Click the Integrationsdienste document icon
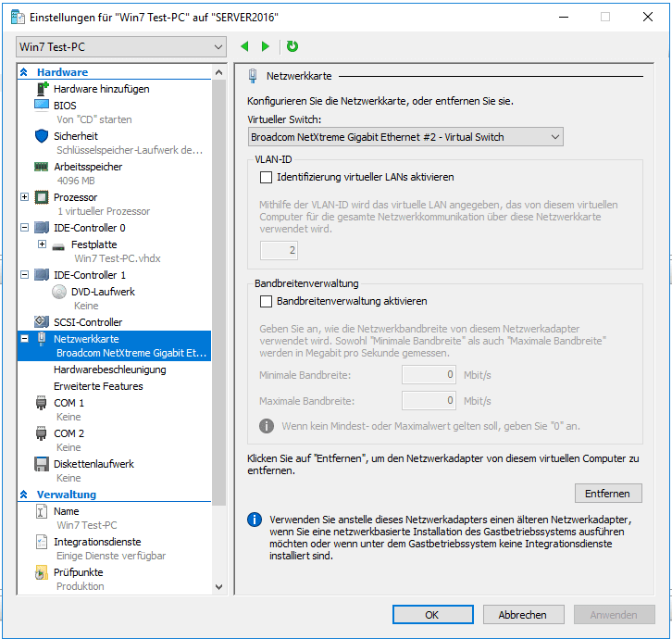 [x=41, y=542]
